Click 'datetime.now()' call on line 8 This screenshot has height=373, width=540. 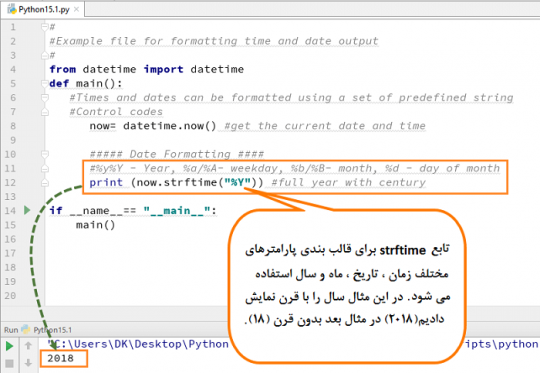tap(169, 126)
